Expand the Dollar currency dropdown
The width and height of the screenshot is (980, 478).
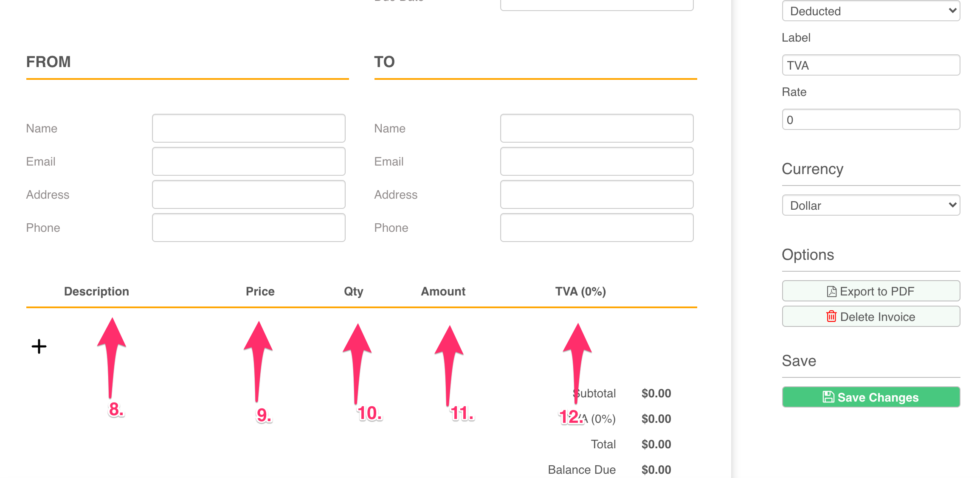(x=870, y=205)
